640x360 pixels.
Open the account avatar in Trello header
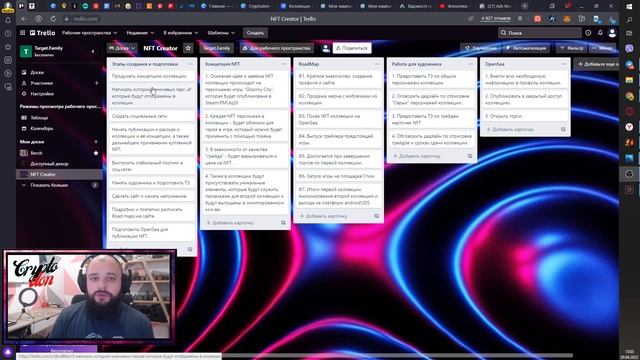[x=612, y=33]
